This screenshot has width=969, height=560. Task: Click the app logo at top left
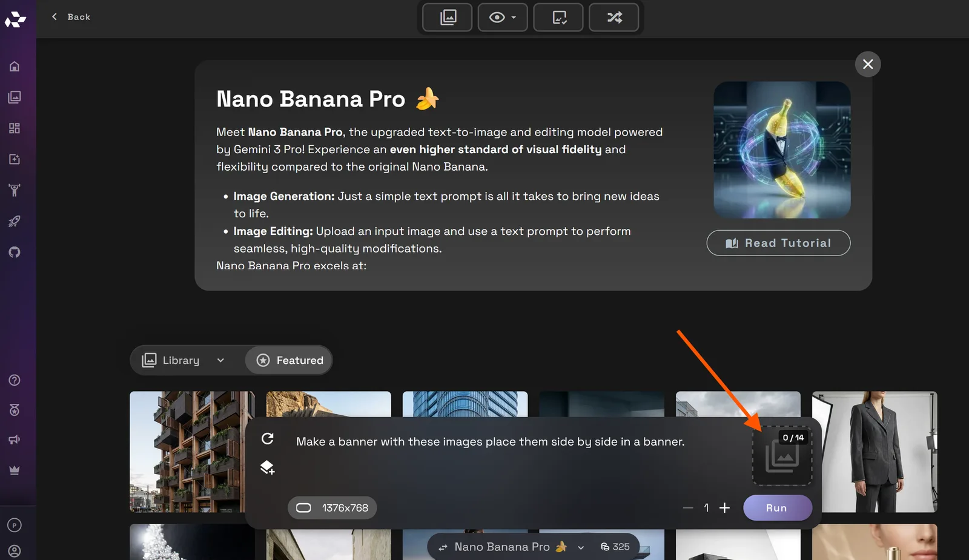click(15, 19)
